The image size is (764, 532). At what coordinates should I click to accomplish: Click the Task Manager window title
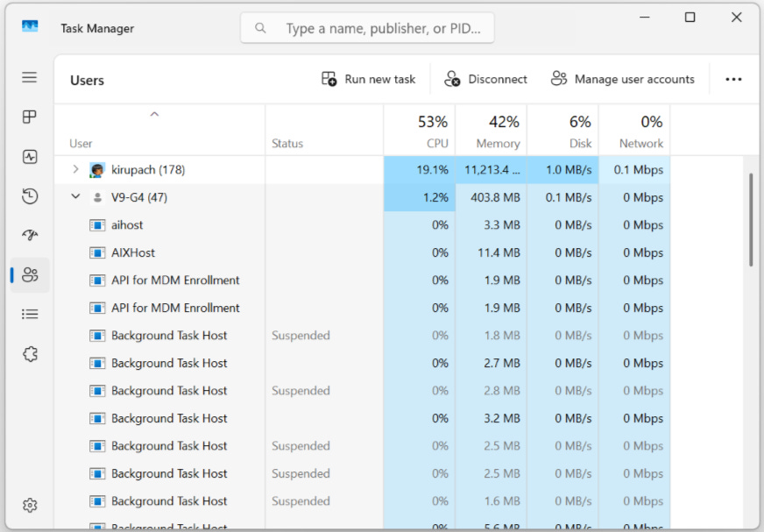(x=97, y=29)
